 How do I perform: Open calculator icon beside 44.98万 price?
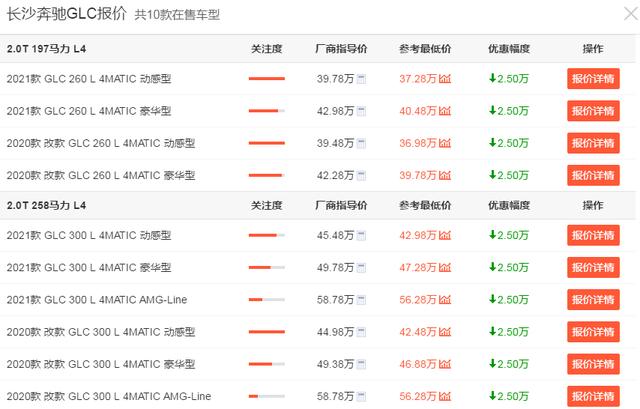click(x=361, y=333)
